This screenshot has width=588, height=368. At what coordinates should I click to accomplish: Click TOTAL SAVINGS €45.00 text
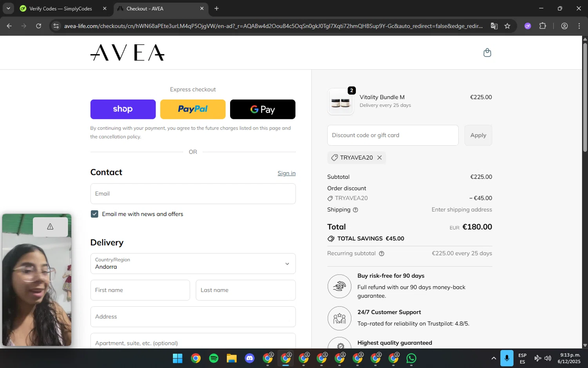[x=371, y=239]
